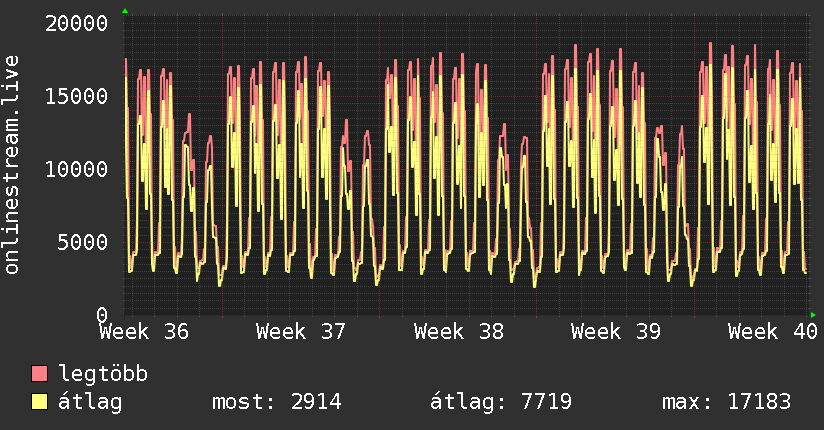The width and height of the screenshot is (824, 430).
Task: Click the 'Week 39' axis label
Action: click(616, 332)
